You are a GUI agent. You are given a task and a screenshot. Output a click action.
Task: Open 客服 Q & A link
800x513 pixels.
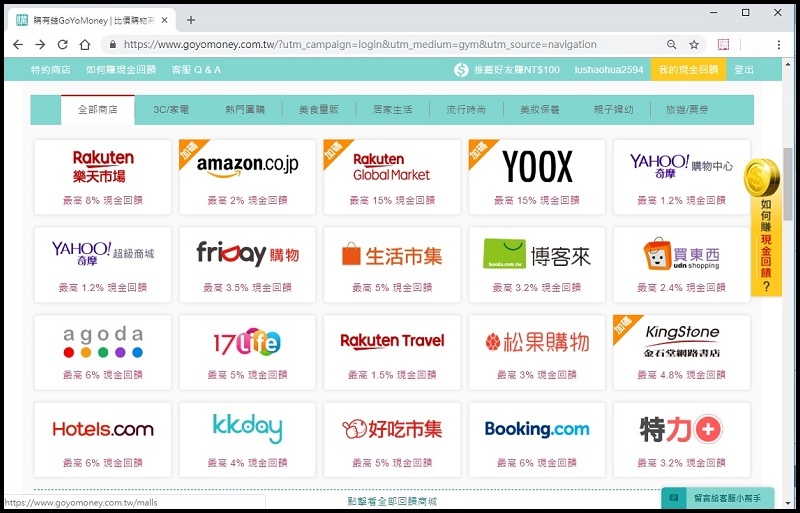point(196,70)
